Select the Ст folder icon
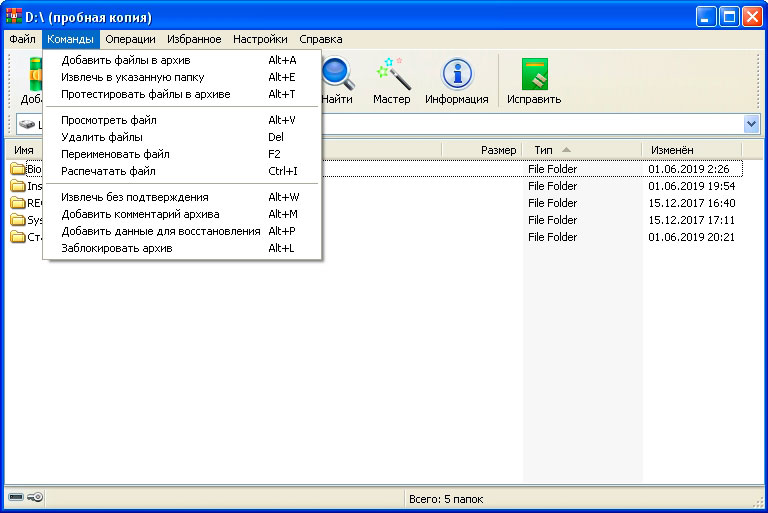 18,237
